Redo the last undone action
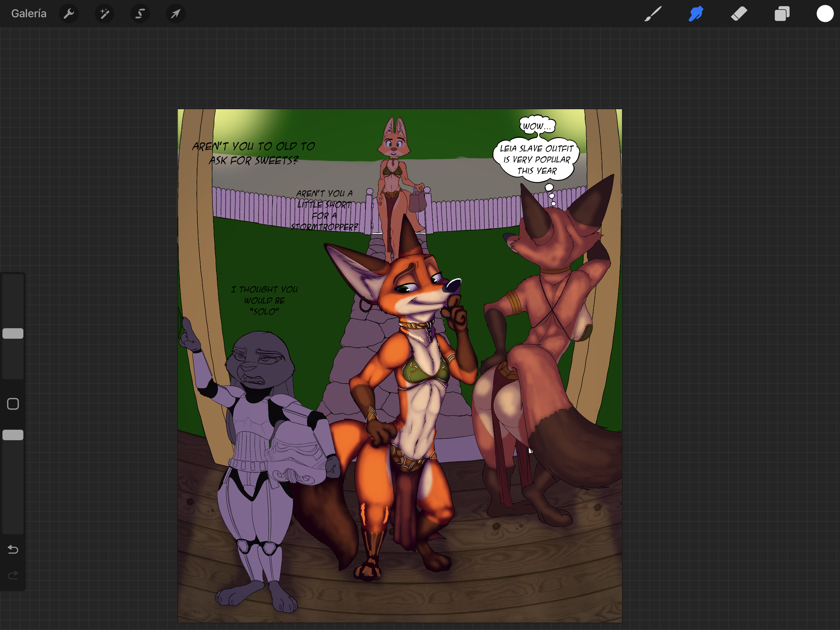Screen dimensions: 840x630 [13, 575]
